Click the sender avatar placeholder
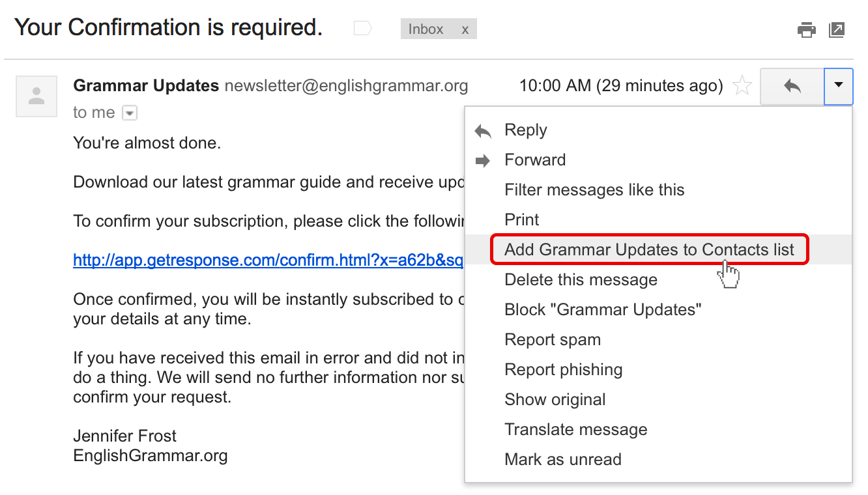 pos(37,96)
